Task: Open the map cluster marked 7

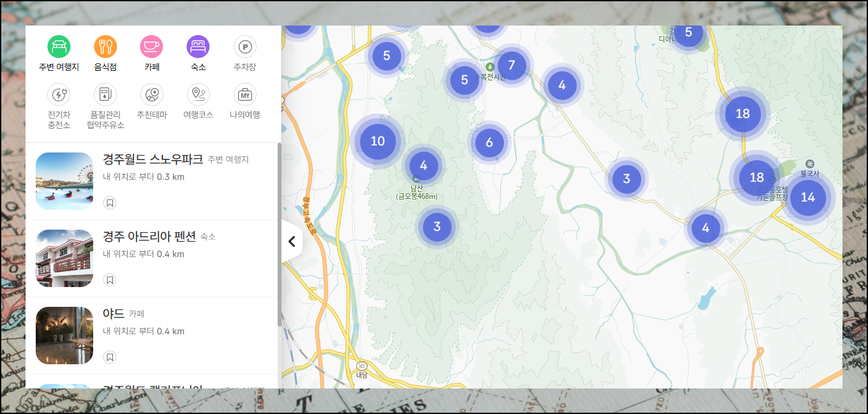Action: coord(511,65)
